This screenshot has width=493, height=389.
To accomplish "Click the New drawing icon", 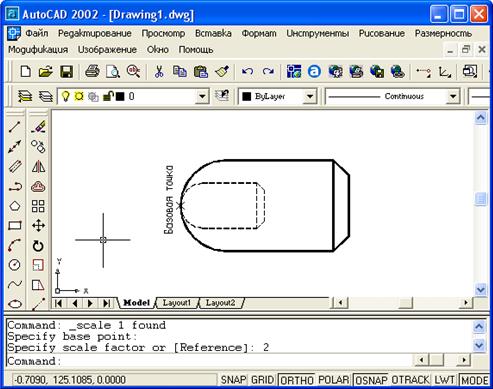I will click(x=26, y=72).
